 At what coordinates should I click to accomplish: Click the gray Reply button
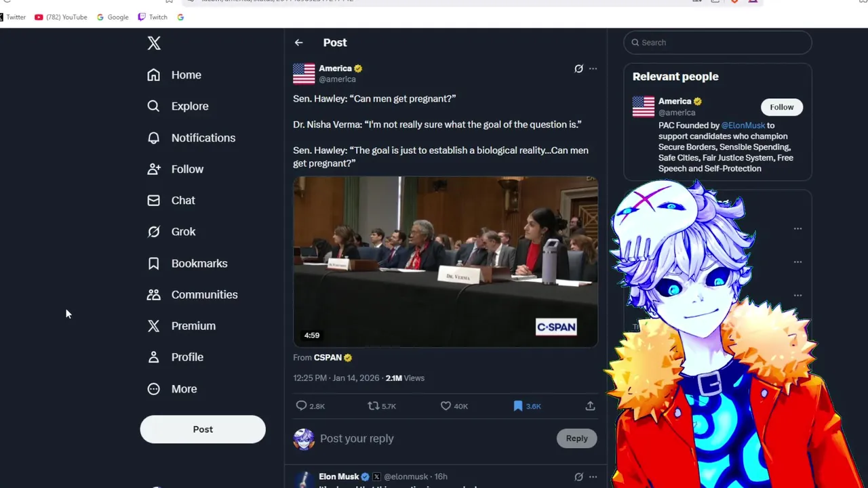[577, 439]
